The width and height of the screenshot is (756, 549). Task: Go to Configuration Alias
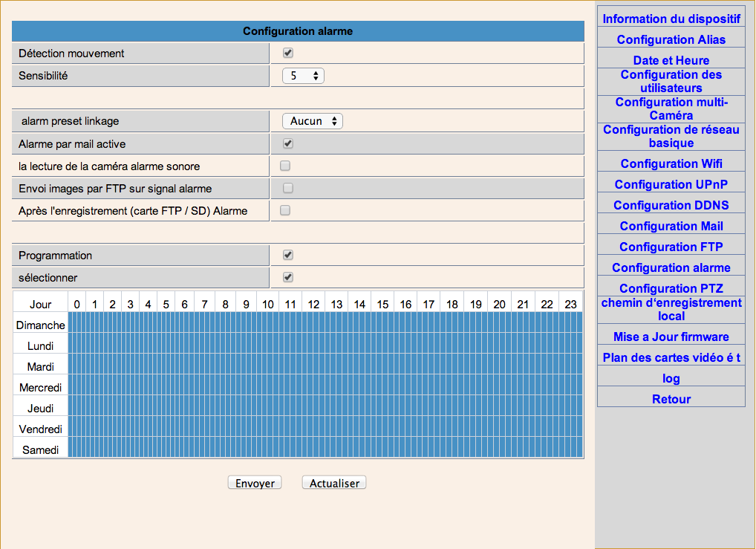(671, 39)
